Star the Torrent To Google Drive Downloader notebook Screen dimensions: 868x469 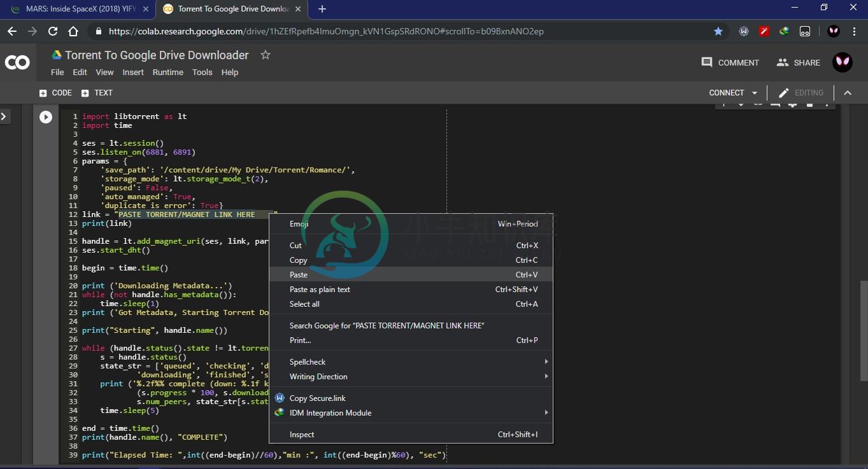coord(266,55)
